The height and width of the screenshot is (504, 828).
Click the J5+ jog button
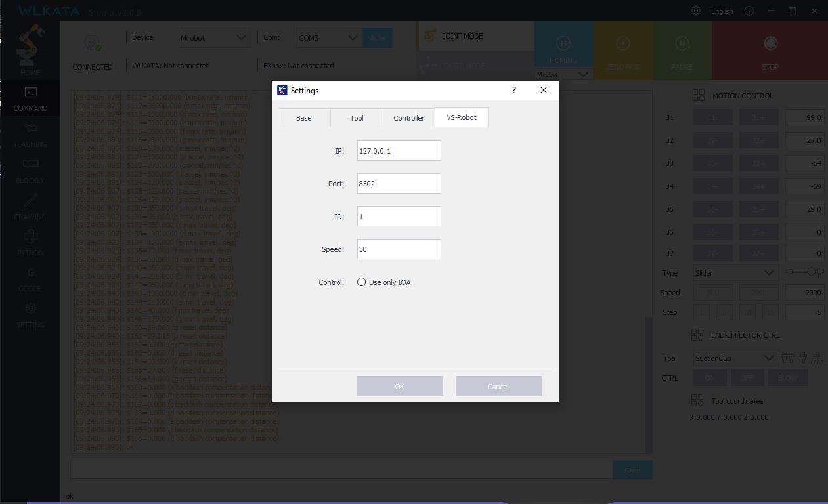759,209
